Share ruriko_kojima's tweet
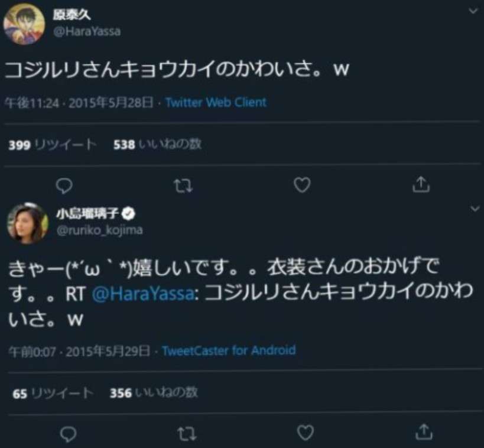 [423, 433]
